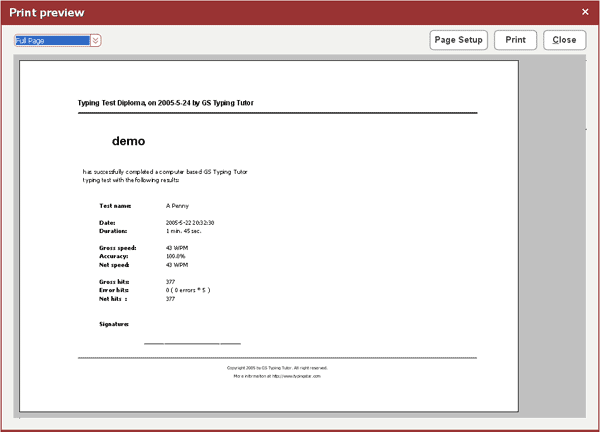Click the Print button
Viewport: 600px width, 432px height.
515,40
